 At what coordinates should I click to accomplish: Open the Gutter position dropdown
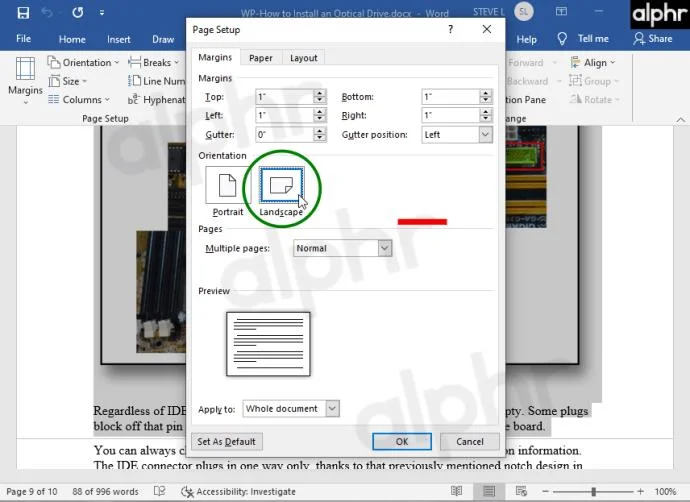click(x=457, y=135)
